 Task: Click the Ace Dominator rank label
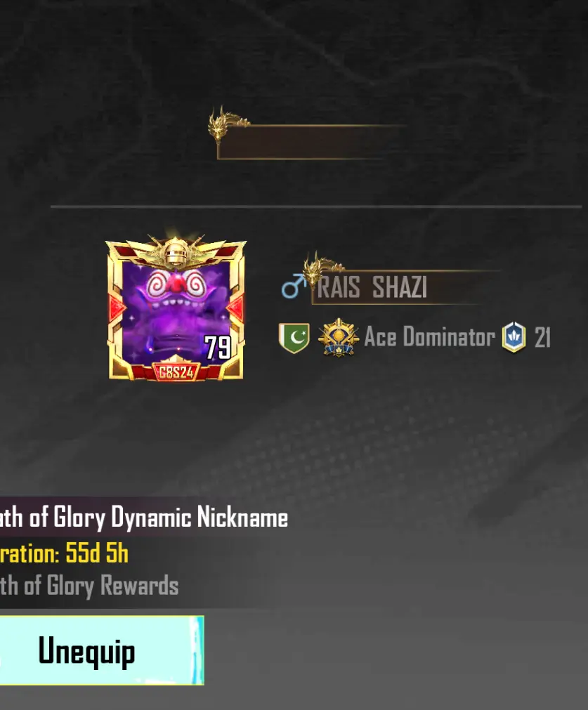[429, 337]
